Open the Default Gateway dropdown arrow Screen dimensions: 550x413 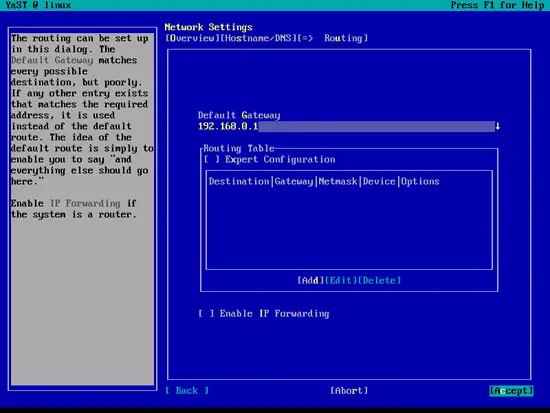(x=497, y=126)
